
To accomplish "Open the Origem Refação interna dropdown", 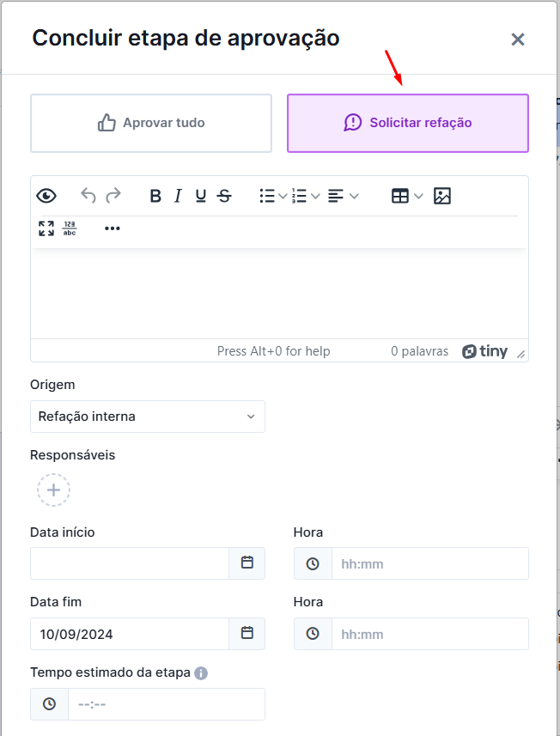I will pos(148,417).
